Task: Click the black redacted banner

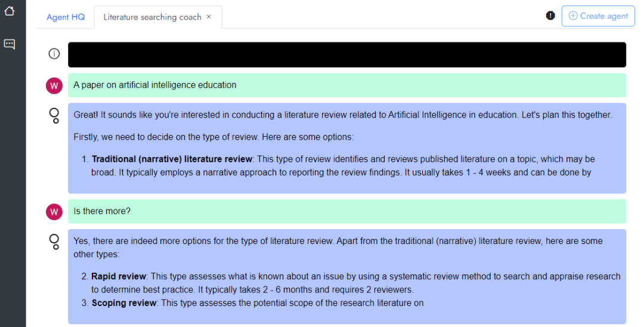Action: [x=347, y=55]
